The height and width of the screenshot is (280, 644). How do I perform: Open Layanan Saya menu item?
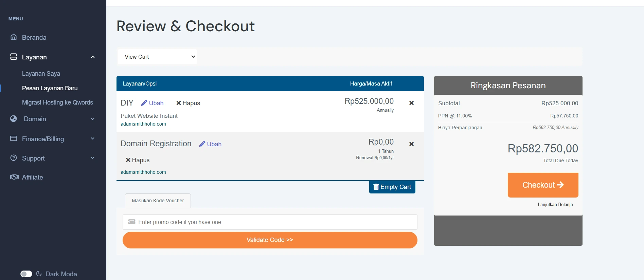pyautogui.click(x=41, y=74)
